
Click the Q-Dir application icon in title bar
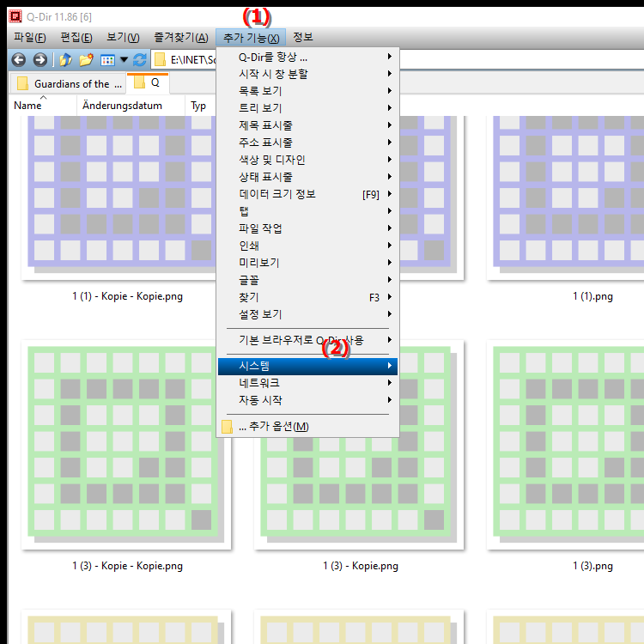click(x=15, y=16)
